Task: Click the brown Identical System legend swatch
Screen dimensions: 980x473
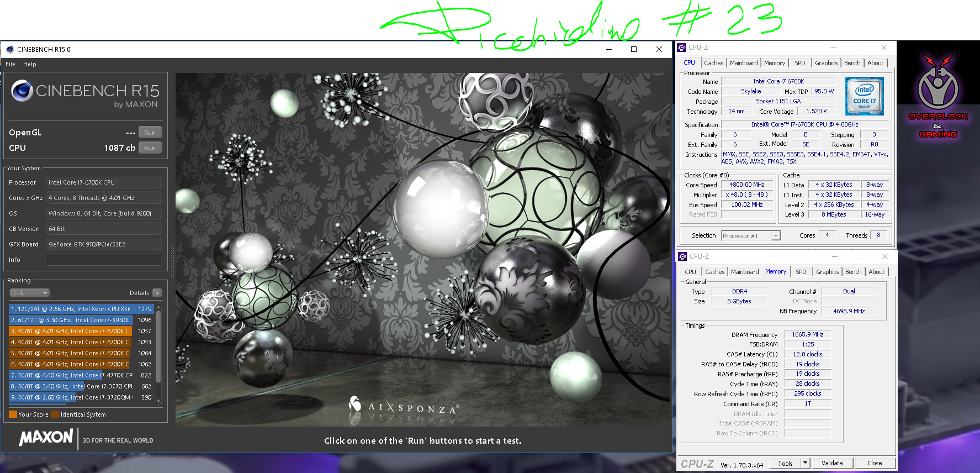Action: pyautogui.click(x=55, y=414)
